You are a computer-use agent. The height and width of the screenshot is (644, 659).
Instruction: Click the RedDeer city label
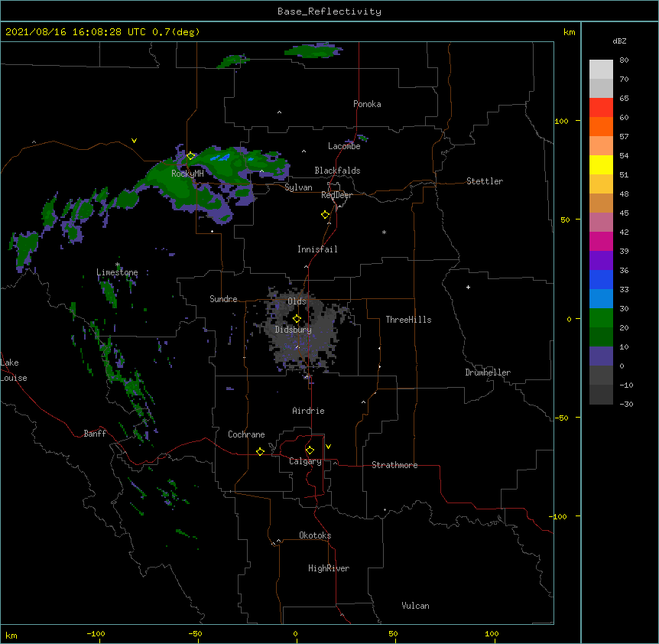[x=336, y=195]
